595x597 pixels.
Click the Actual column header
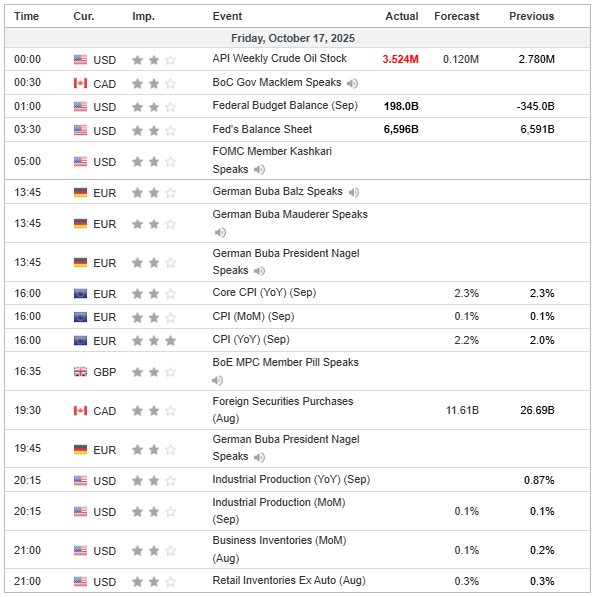point(402,16)
